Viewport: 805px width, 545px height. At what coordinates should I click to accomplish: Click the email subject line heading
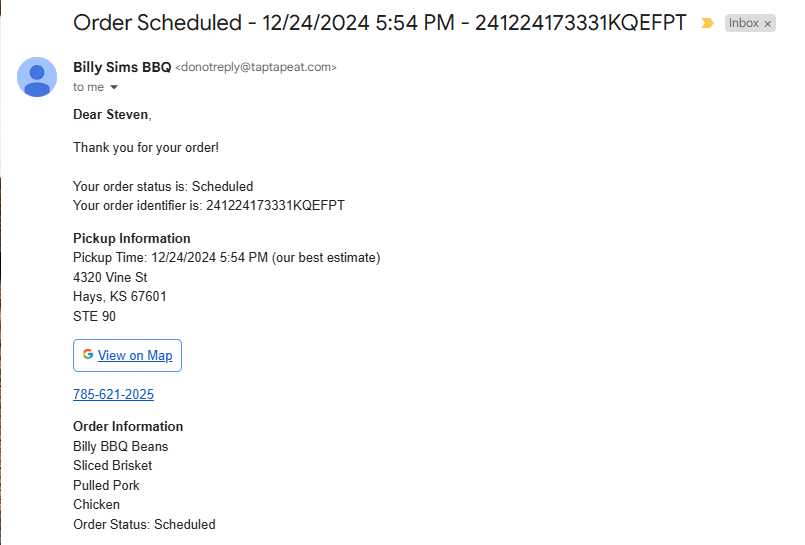point(380,23)
